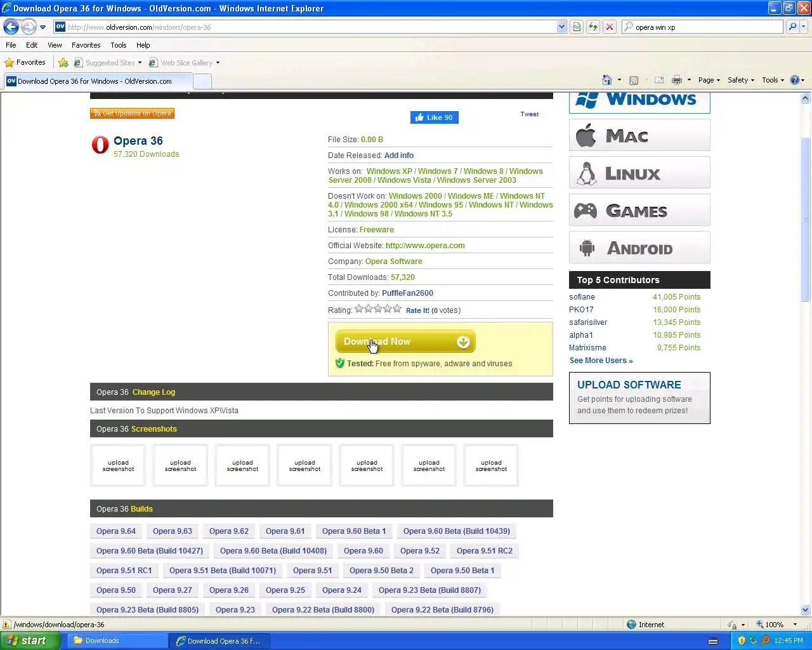This screenshot has width=812, height=650.
Task: Click the Facebook Like 90 button
Action: pos(435,117)
